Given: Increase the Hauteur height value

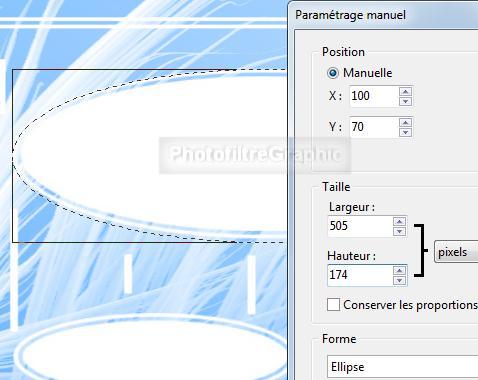Looking at the screenshot, I should point(399,271).
